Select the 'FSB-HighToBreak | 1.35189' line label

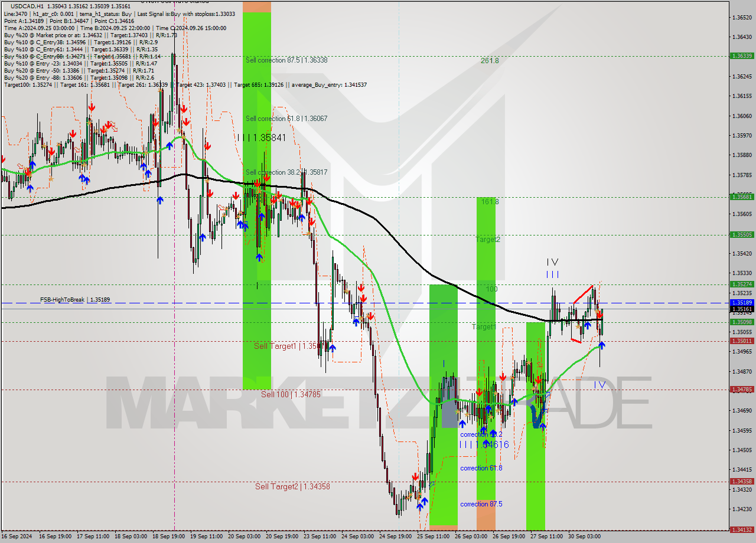coord(75,300)
